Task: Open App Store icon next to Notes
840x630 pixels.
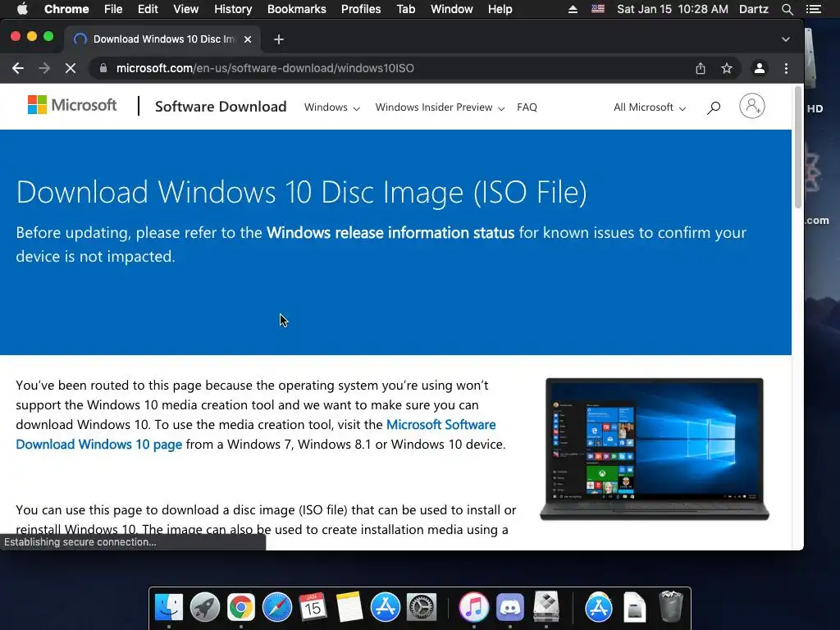Action: [386, 607]
